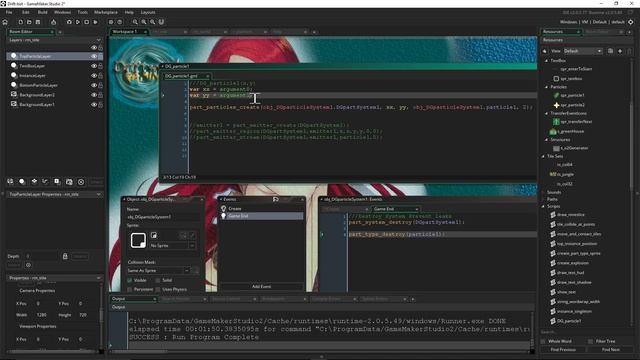Image resolution: width=640 pixels, height=360 pixels.
Task: Reset workspace zoom from toolbar
Action: [144, 22]
